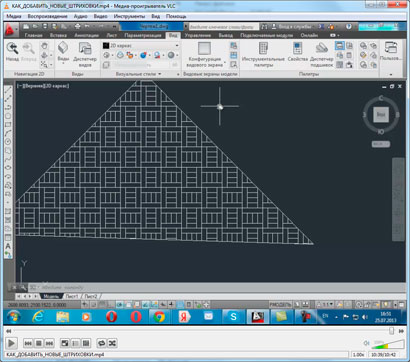Mute audio via the speaker icon
Screen dimensions: 410x362
click(366, 343)
